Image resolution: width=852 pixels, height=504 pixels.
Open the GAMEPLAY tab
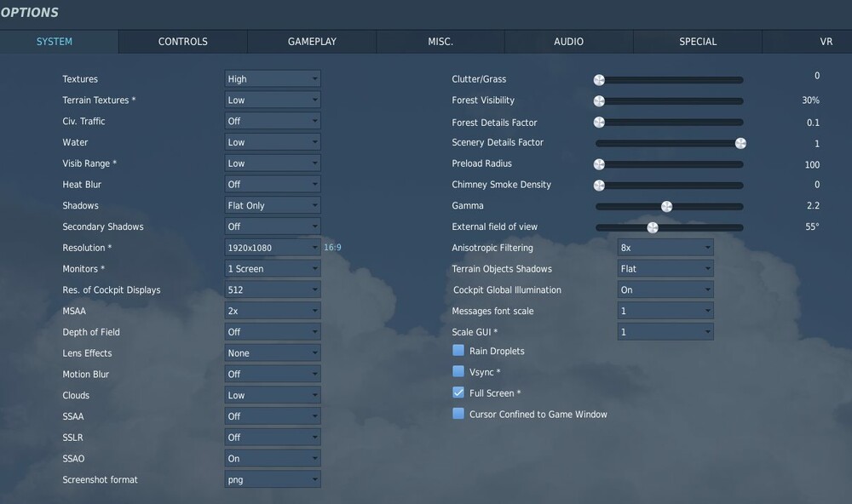(x=312, y=42)
